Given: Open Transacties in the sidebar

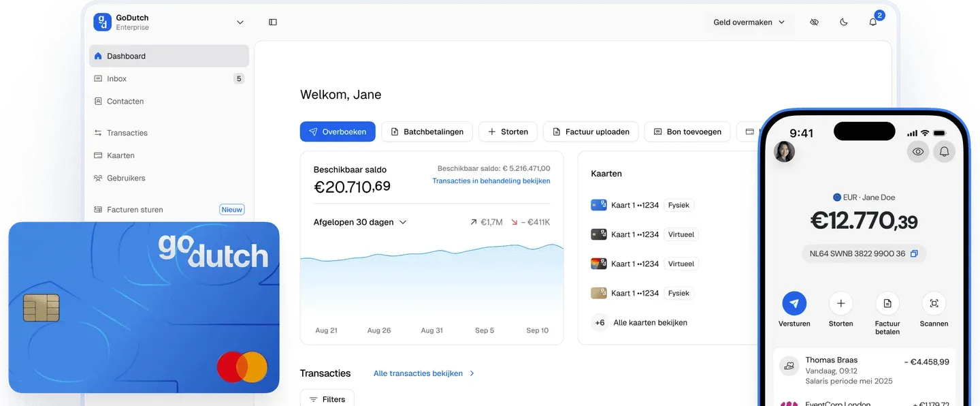Looking at the screenshot, I should point(169,133).
